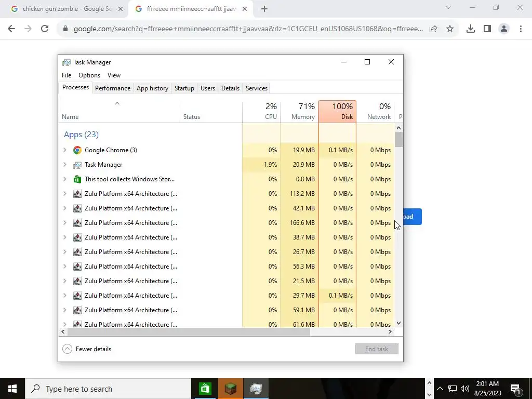The image size is (532, 399).
Task: Close the ffrreeee mmiinneeccrraafftt tab
Action: tap(245, 9)
